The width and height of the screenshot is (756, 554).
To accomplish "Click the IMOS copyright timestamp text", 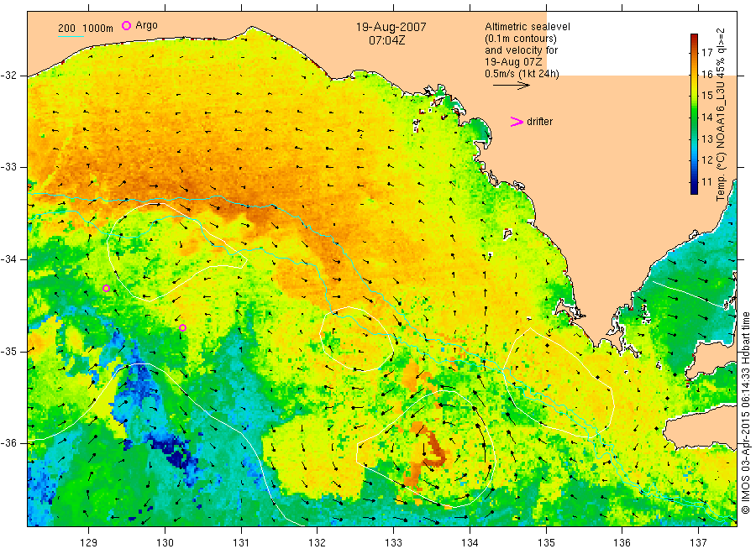I will pyautogui.click(x=745, y=412).
